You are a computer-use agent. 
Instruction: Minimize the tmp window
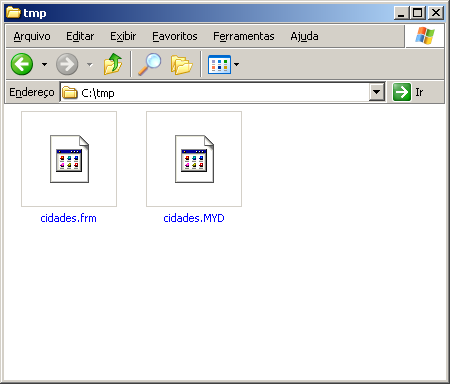click(x=401, y=13)
